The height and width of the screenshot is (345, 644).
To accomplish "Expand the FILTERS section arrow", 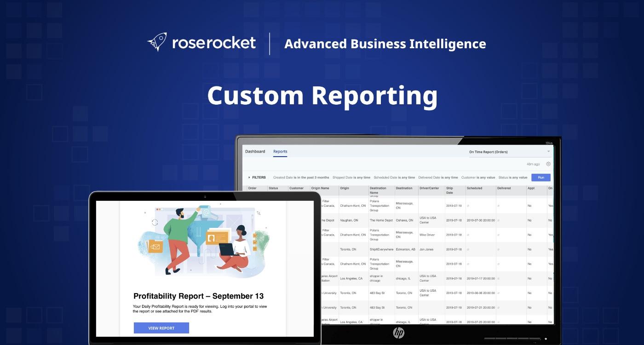I will [x=249, y=177].
